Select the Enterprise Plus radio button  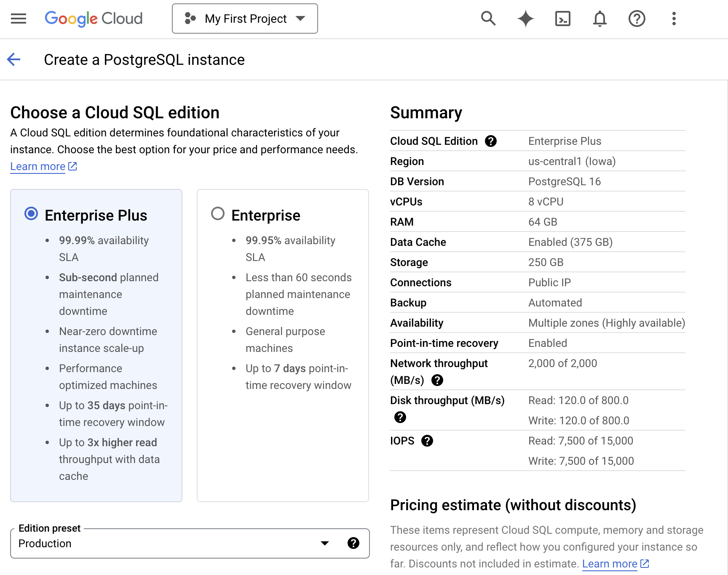[31, 214]
